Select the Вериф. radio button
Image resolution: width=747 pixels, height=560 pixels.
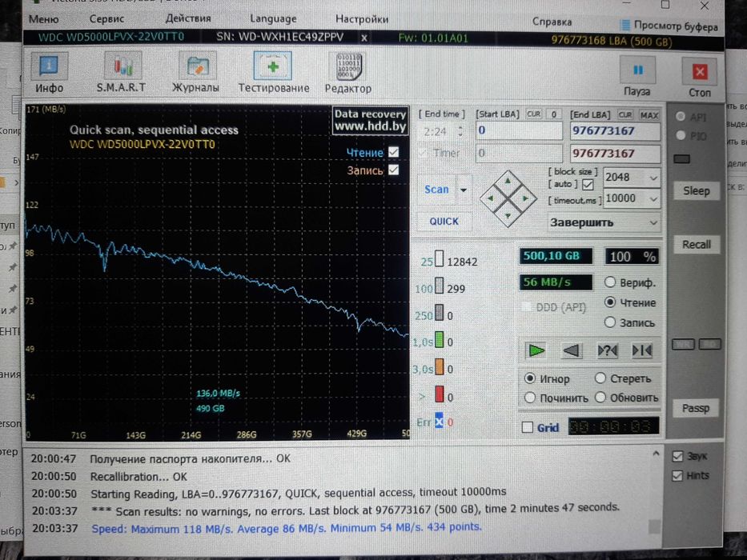pos(610,282)
